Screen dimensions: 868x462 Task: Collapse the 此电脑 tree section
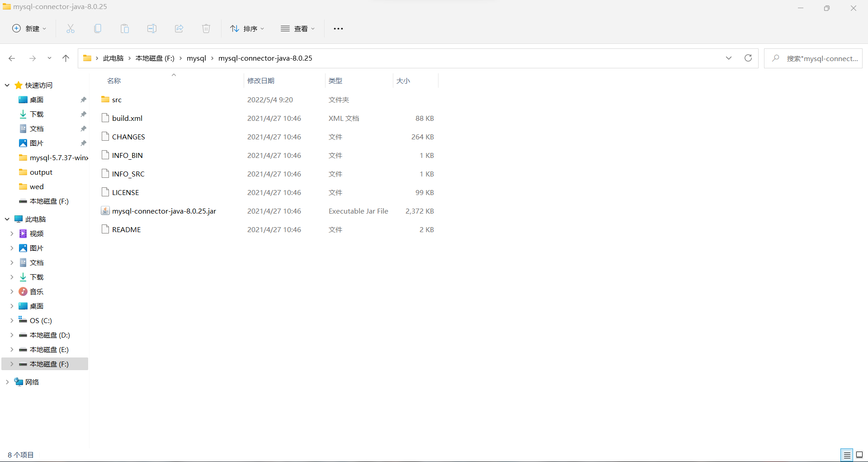coord(7,219)
